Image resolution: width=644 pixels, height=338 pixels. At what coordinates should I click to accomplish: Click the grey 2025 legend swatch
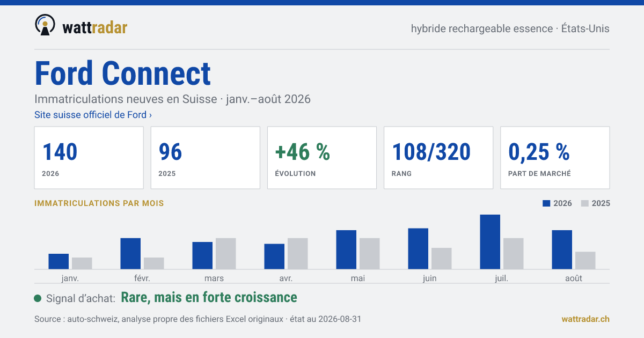[586, 203]
